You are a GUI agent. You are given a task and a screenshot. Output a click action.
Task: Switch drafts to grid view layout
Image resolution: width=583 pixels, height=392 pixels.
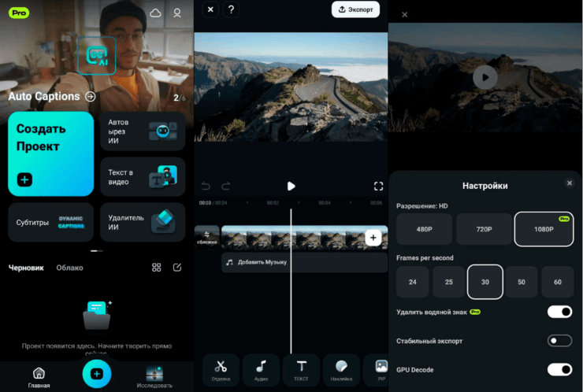click(x=157, y=268)
